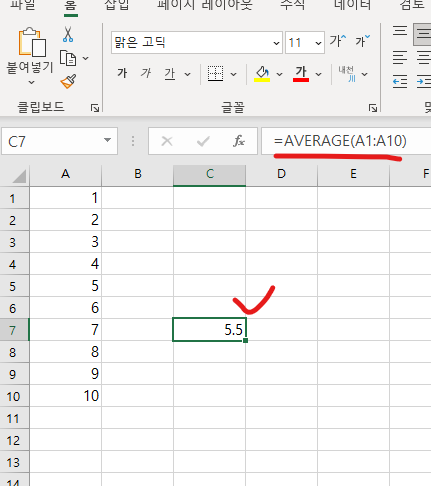Open the Name Box dropdown arrow
The width and height of the screenshot is (431, 486).
pos(107,140)
